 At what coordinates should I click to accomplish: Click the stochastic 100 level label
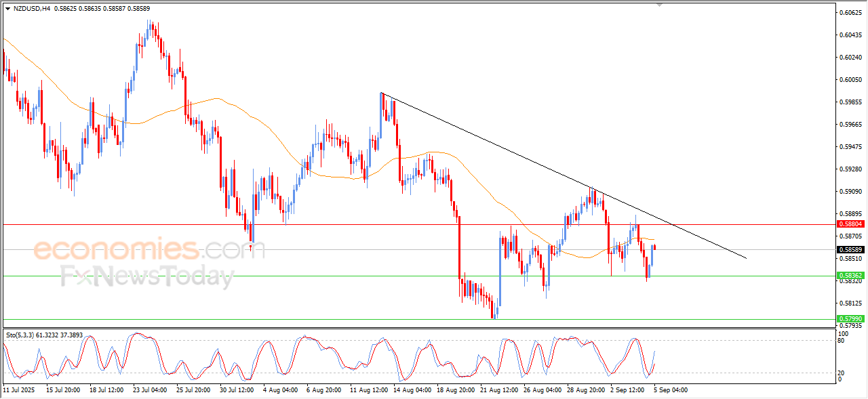(x=845, y=333)
